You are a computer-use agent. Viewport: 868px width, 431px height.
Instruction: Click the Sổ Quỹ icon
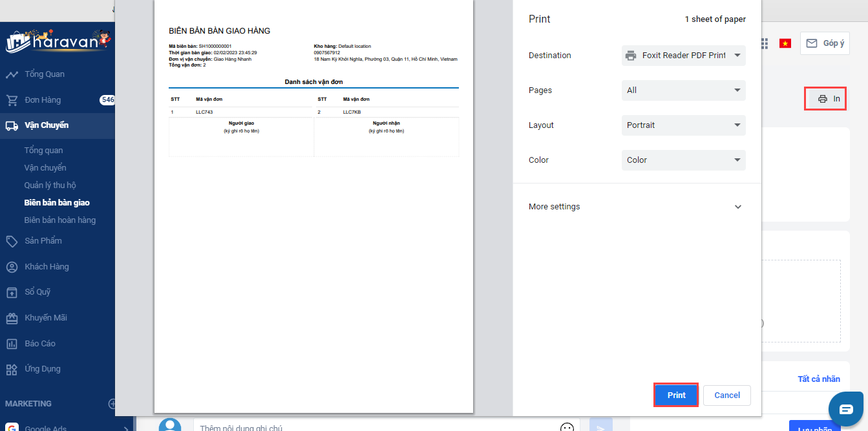(x=12, y=292)
